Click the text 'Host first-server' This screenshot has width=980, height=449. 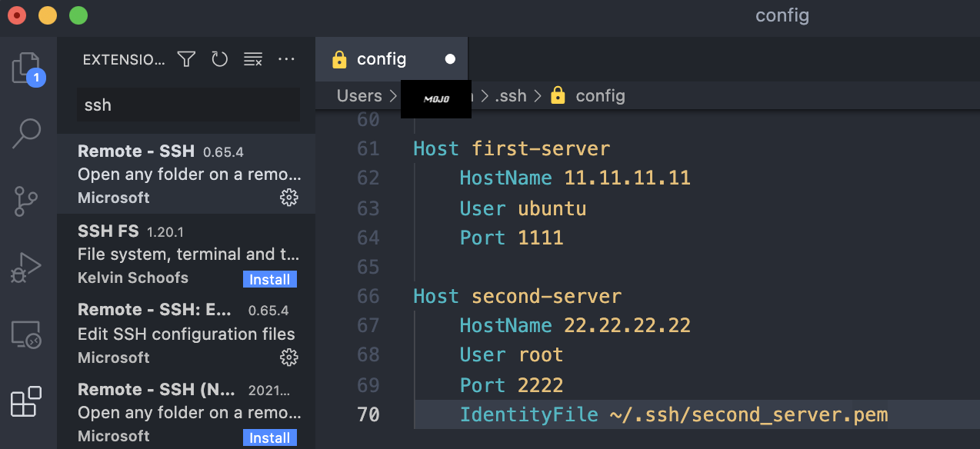tap(512, 148)
